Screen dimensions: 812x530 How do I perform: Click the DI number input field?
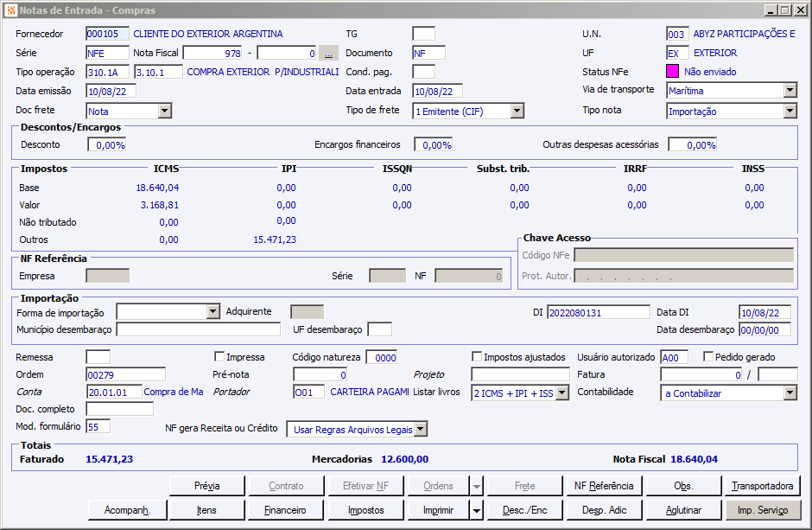pos(597,312)
